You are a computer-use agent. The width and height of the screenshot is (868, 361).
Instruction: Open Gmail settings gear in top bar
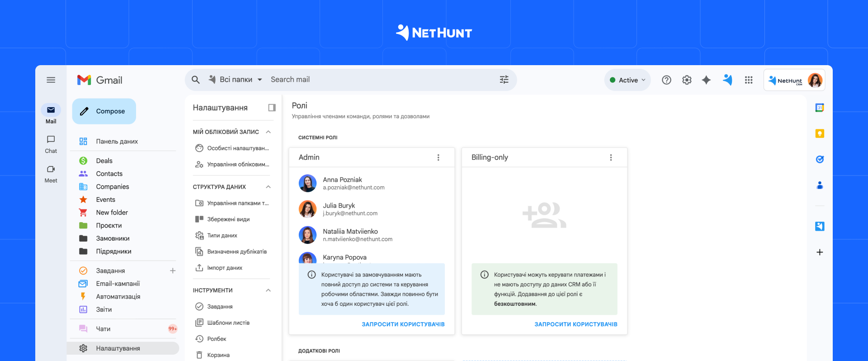click(687, 80)
